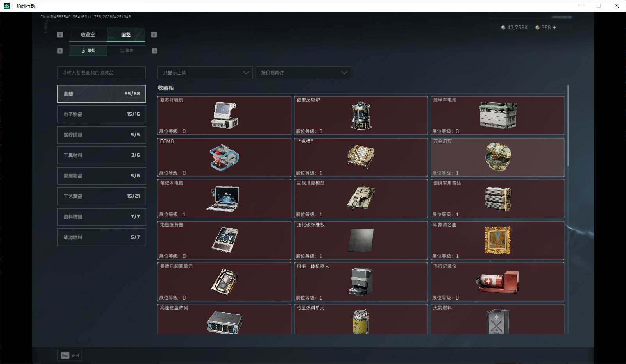
Task: Click the 飞行记录仪 flight recorder icon
Action: pyautogui.click(x=497, y=282)
